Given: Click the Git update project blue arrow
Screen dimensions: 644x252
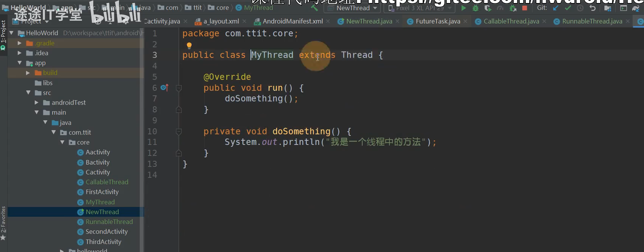Looking at the screenshot, I should coord(555,8).
